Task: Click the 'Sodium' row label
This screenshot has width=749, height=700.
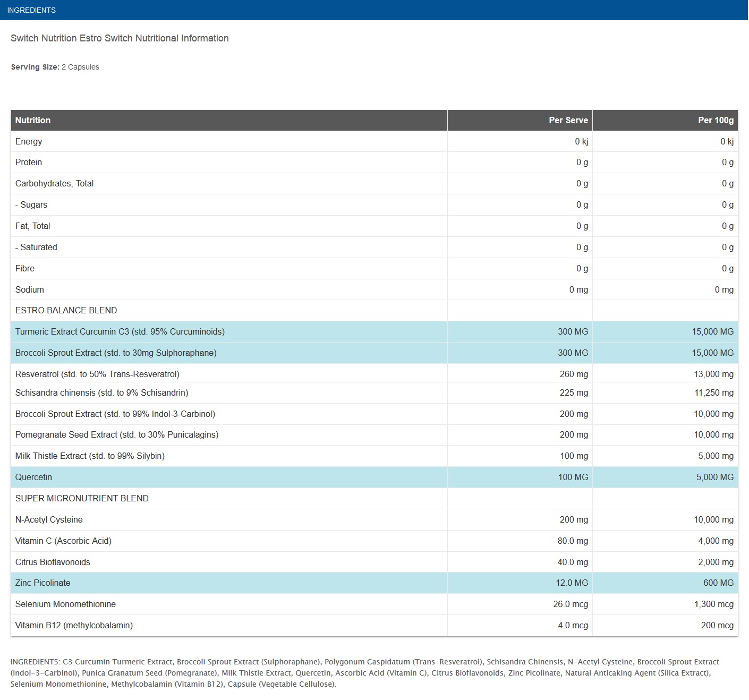Action: [x=30, y=290]
